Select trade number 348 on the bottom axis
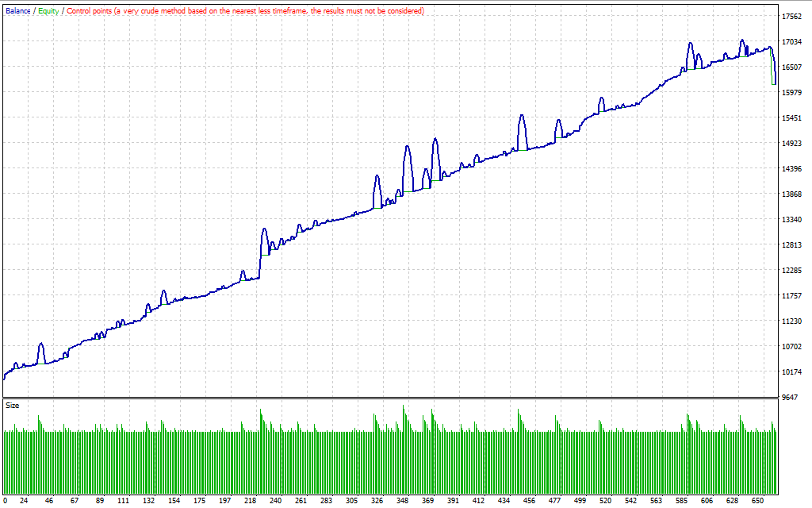Viewport: 812px width, 508px height. click(403, 501)
